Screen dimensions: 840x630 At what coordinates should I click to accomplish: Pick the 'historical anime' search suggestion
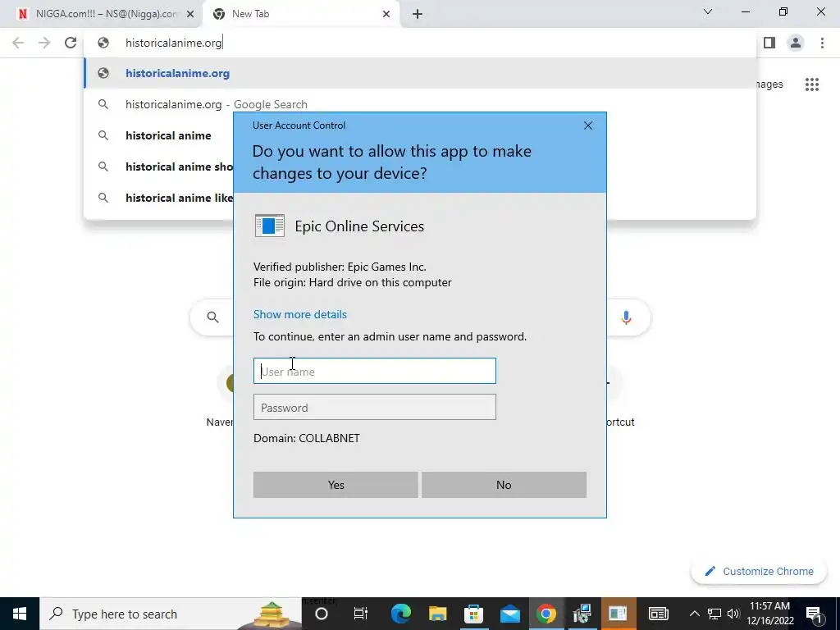pos(168,135)
